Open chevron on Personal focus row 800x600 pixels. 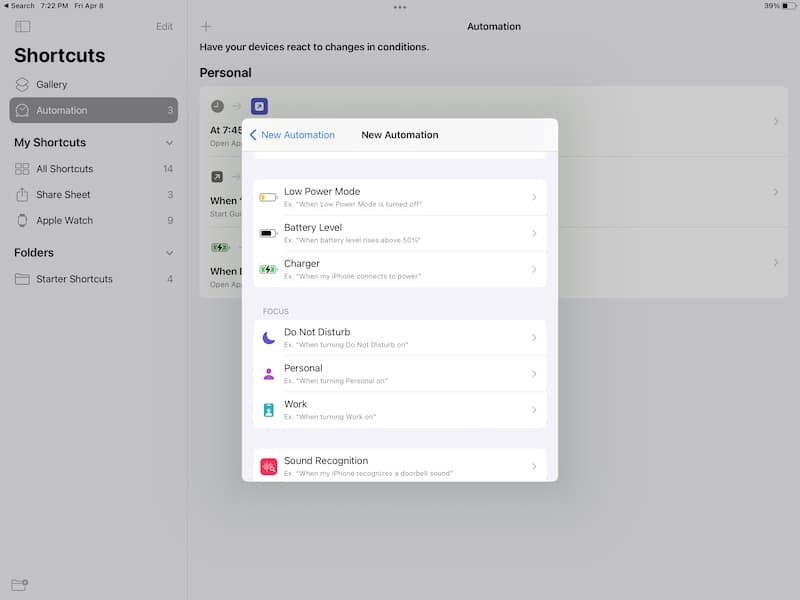pyautogui.click(x=534, y=374)
